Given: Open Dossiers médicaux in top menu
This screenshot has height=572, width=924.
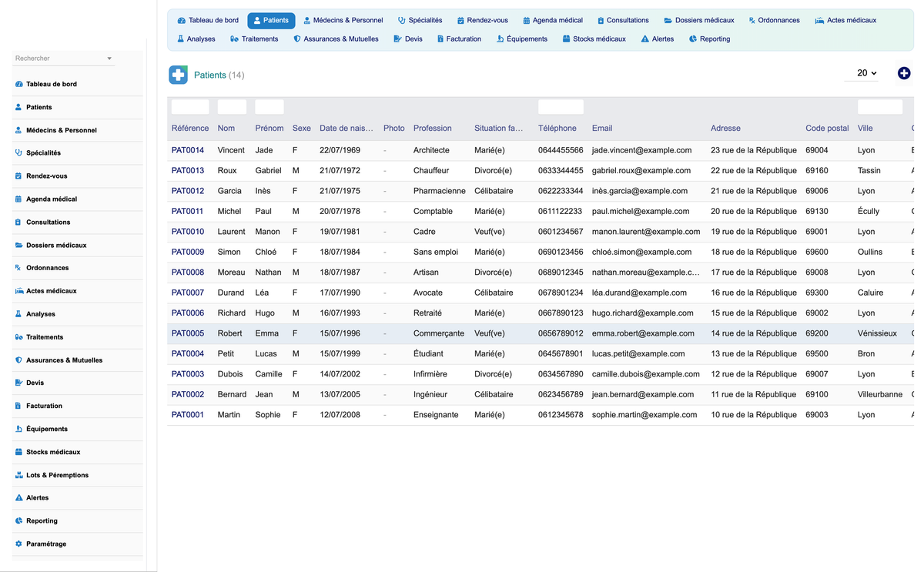Looking at the screenshot, I should (x=699, y=20).
